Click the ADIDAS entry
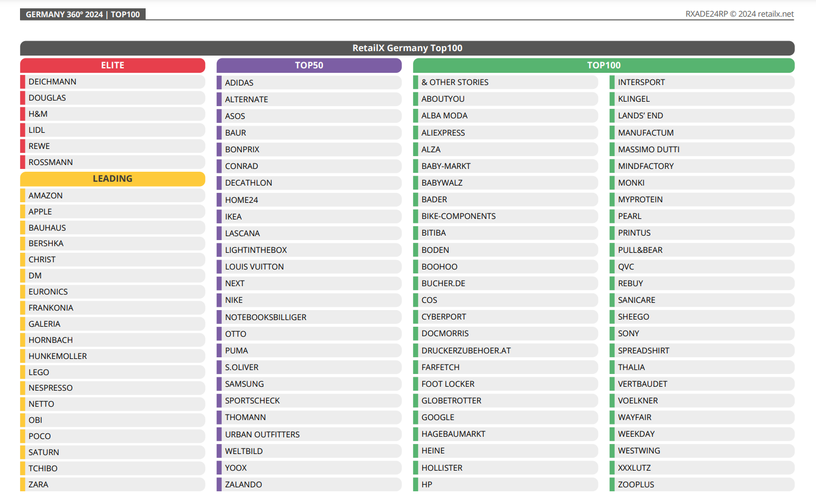This screenshot has width=816, height=504. point(309,83)
